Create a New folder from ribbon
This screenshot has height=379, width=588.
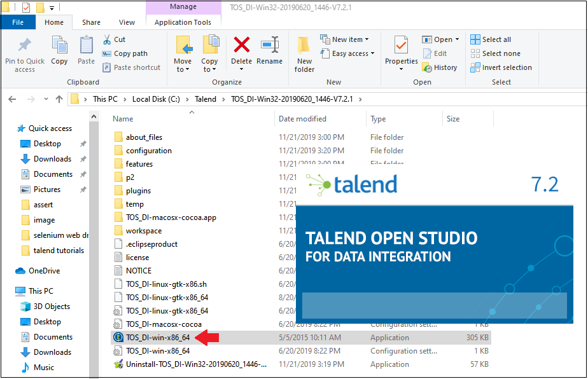click(304, 54)
